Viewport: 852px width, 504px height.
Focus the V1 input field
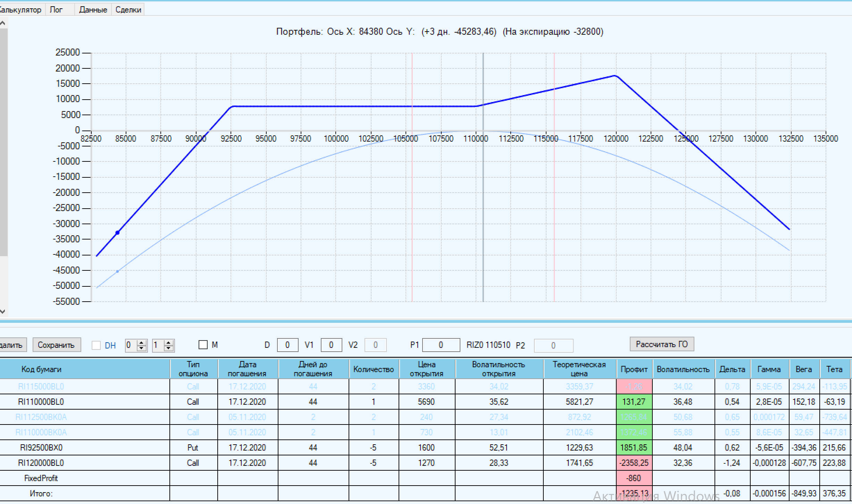[x=331, y=345]
